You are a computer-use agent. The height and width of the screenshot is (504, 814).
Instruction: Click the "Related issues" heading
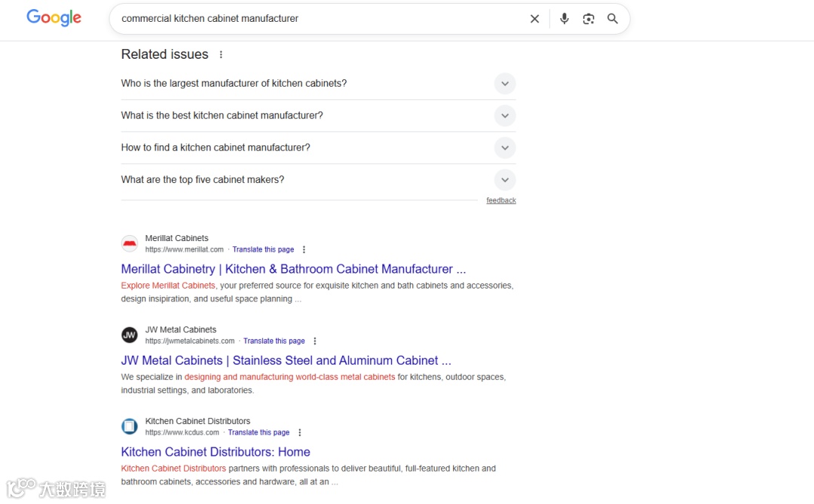[x=164, y=54]
